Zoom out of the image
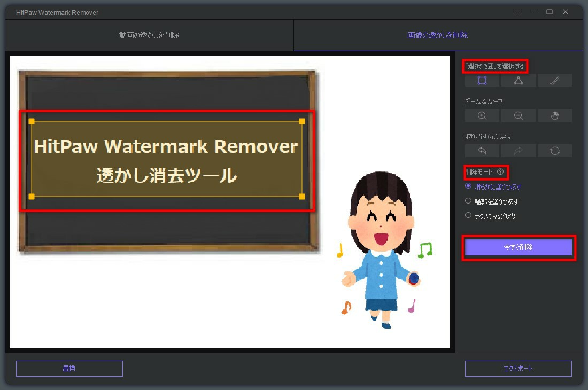This screenshot has height=390, width=588. tap(518, 115)
